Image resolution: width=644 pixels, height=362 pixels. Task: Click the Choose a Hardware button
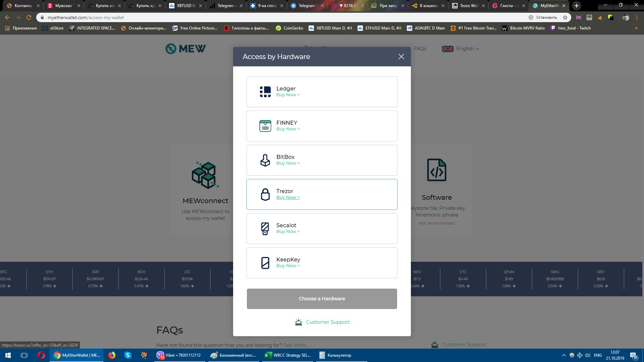pyautogui.click(x=322, y=299)
